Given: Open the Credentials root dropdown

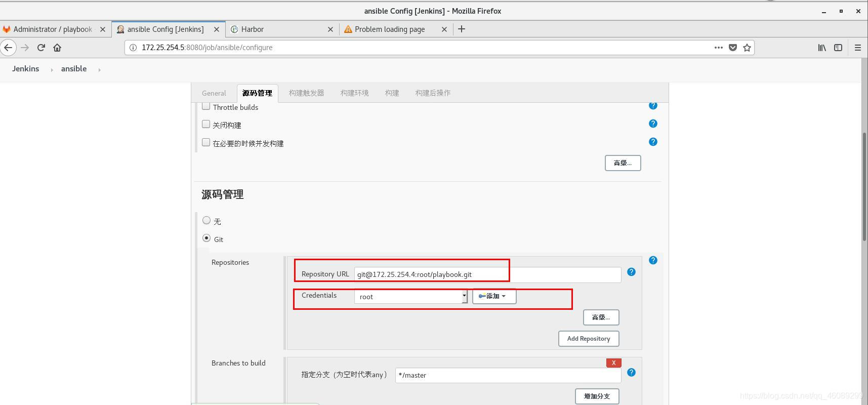Looking at the screenshot, I should (411, 297).
